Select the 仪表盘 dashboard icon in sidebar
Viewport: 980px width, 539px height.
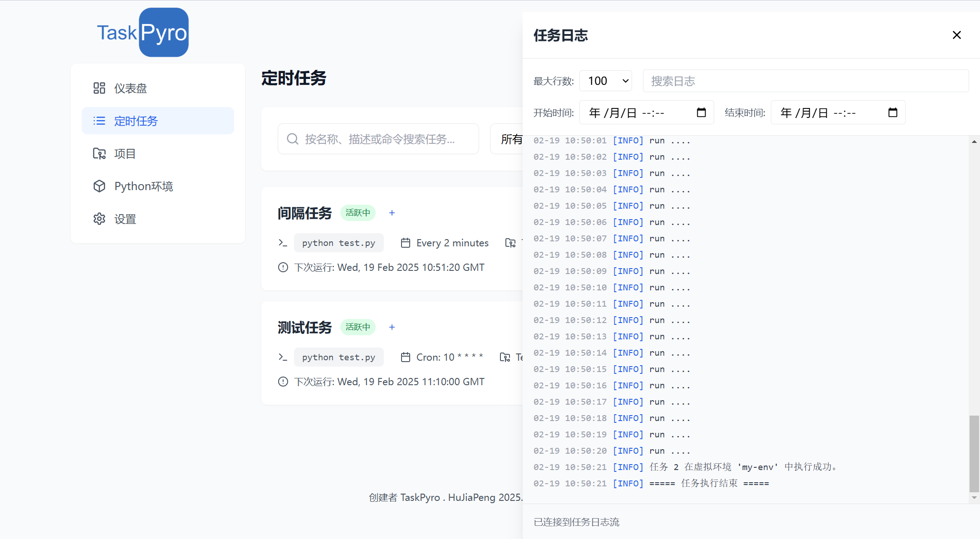coord(99,88)
